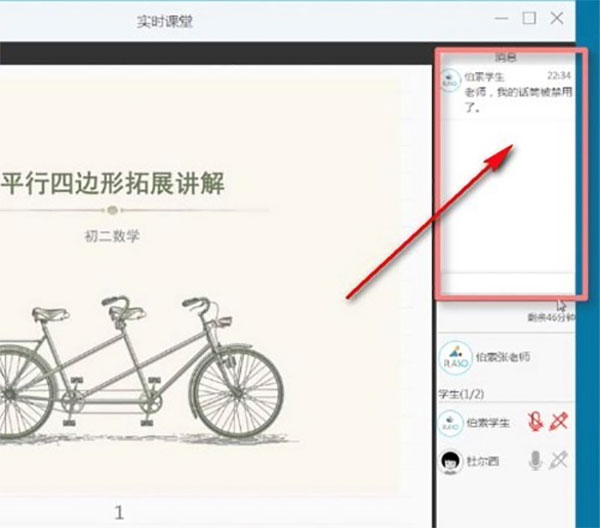Mute 杜尔西's gray microphone icon
This screenshot has height=528, width=600.
coord(535,460)
